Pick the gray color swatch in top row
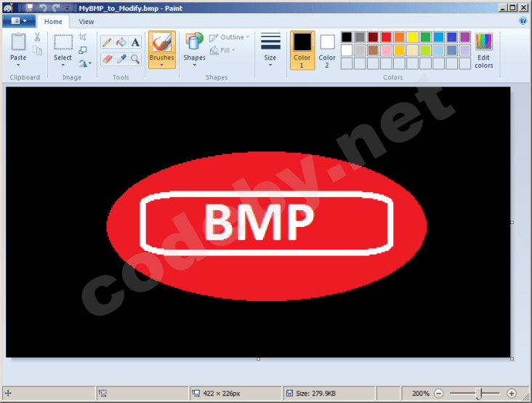 (360, 37)
